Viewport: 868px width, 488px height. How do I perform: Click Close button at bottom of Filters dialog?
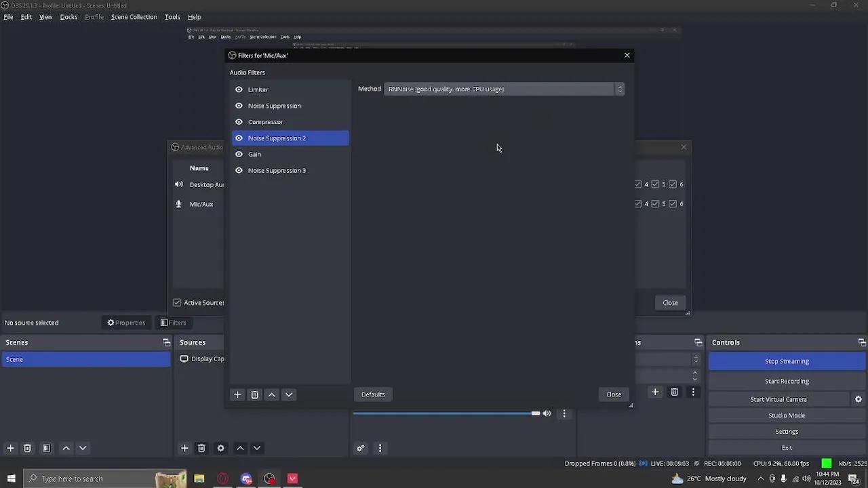614,394
